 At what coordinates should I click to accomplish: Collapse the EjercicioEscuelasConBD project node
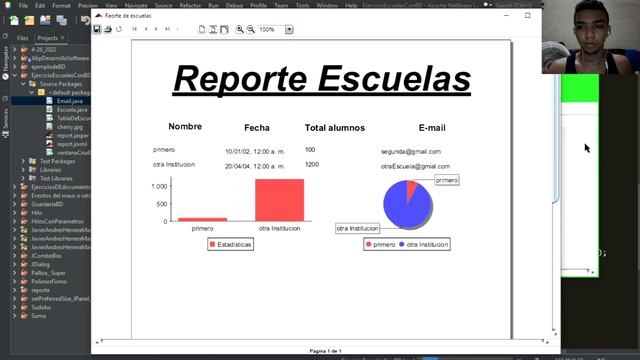15,75
